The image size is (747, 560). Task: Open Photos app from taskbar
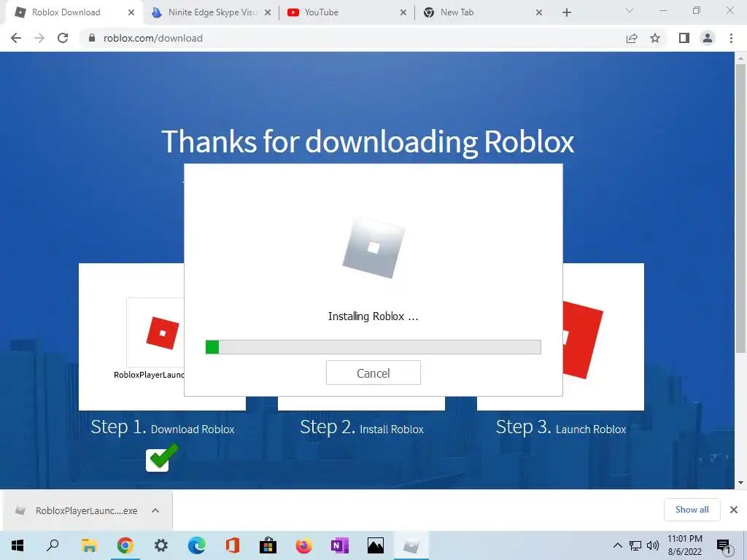(x=376, y=545)
